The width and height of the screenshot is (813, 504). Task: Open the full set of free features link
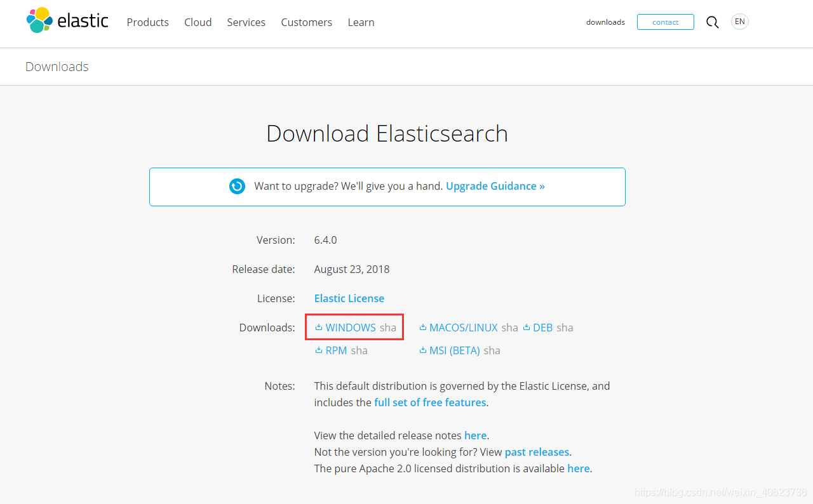pyautogui.click(x=430, y=402)
